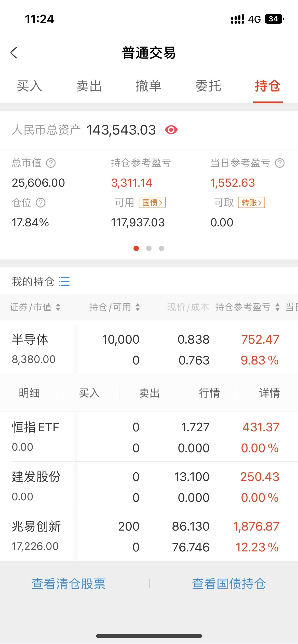Sort holdings by 证券/市值 arrows
298x644 pixels.
point(58,307)
